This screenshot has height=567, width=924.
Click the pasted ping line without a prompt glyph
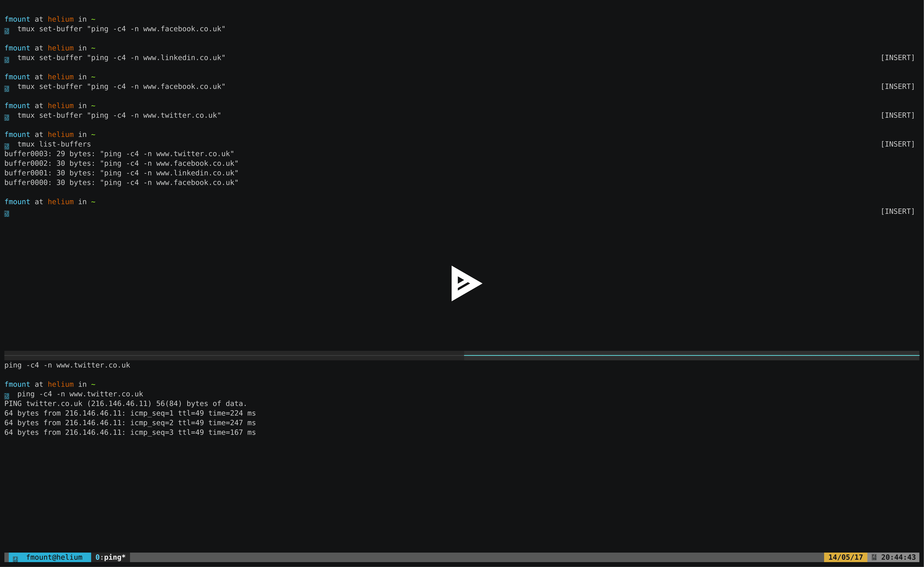(67, 365)
